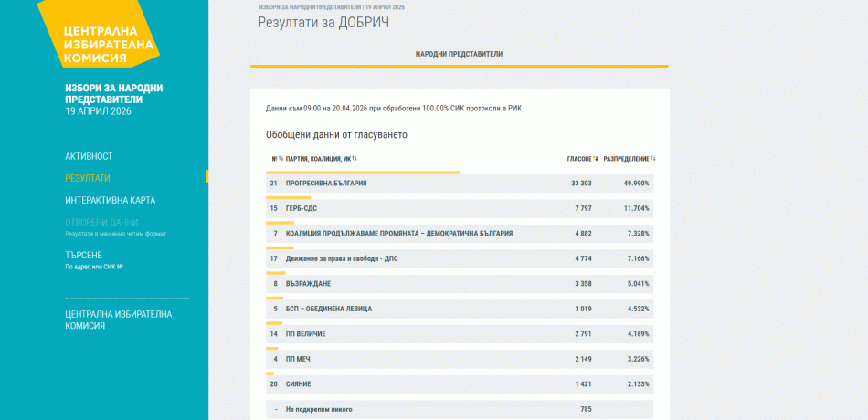Open ЦЕНТРАЛНА ИЗБИРАТЕЛНА КОМИСИЯ bottom sidebar link
Screen dimensions: 868x420
118,320
